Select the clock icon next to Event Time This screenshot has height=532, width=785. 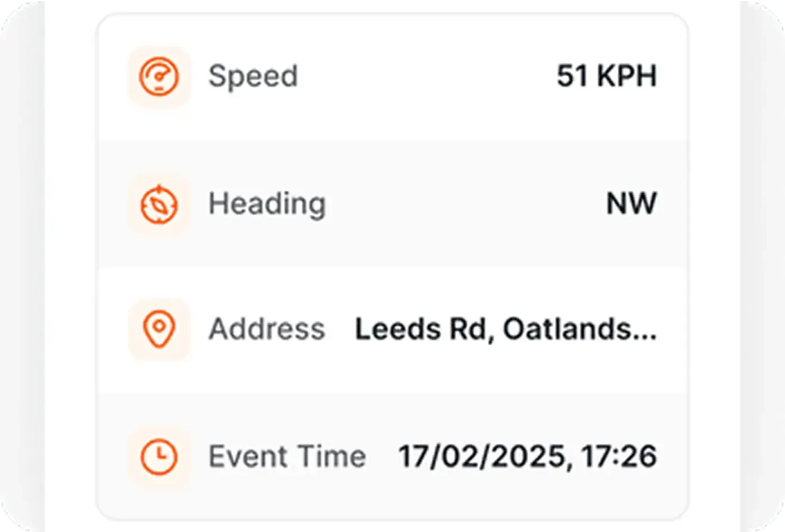[159, 456]
